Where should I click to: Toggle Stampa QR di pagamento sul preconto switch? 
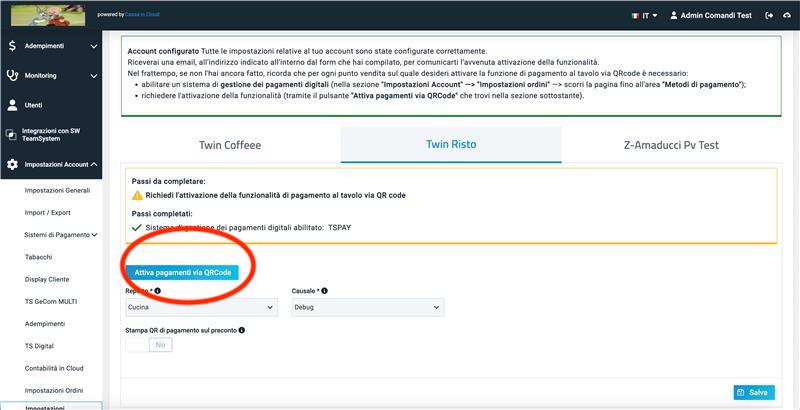pyautogui.click(x=149, y=345)
